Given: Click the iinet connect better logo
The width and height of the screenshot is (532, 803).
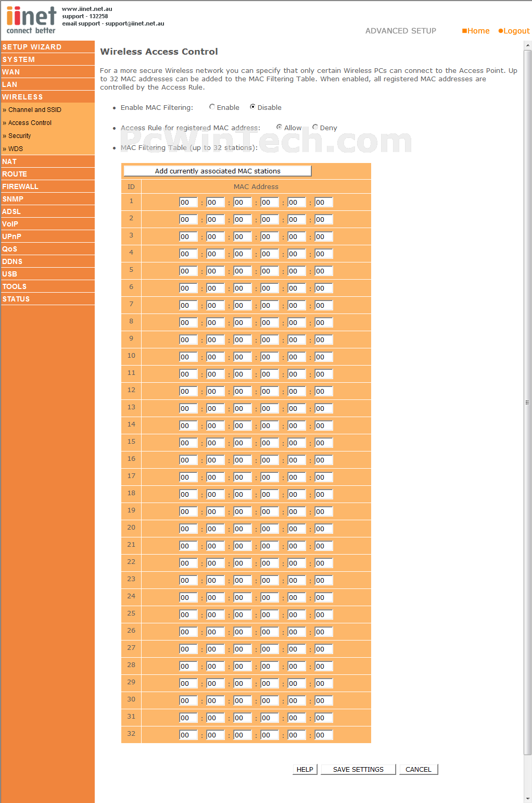Looking at the screenshot, I should point(31,20).
